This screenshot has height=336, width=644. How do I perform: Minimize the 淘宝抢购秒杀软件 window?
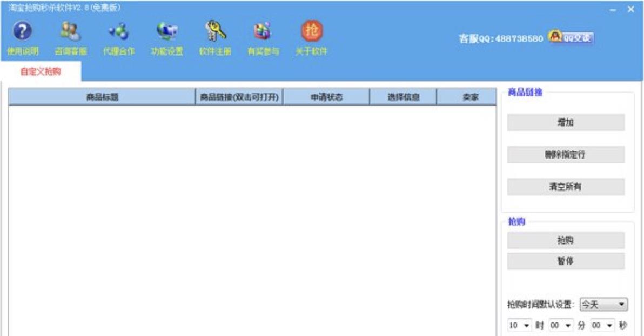[x=613, y=9]
